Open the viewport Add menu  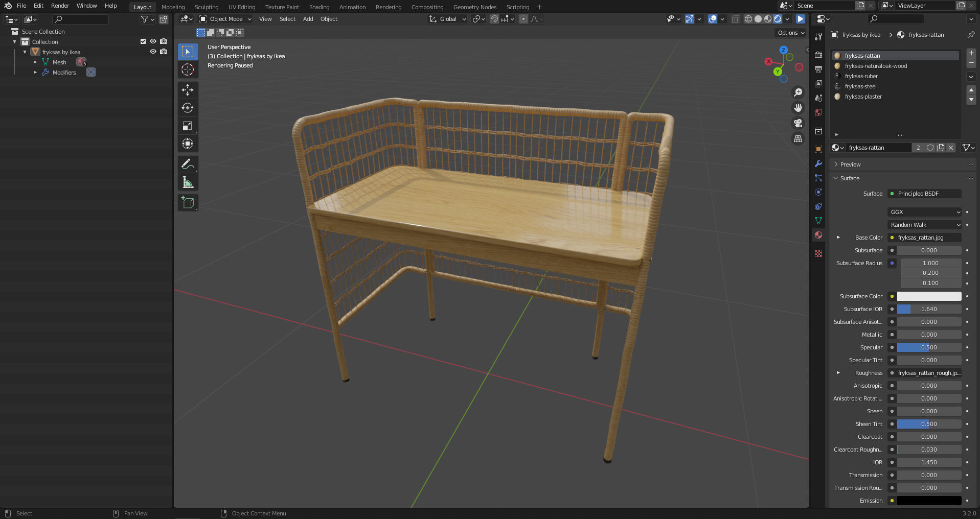tap(308, 19)
